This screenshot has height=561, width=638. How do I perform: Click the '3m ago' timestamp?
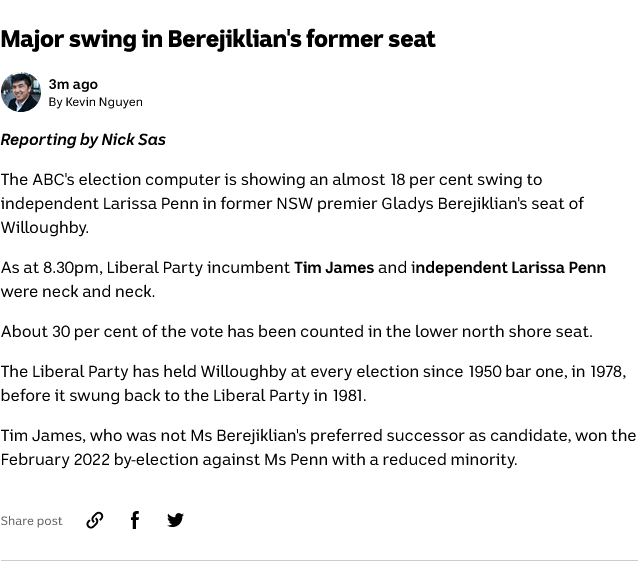tap(73, 84)
